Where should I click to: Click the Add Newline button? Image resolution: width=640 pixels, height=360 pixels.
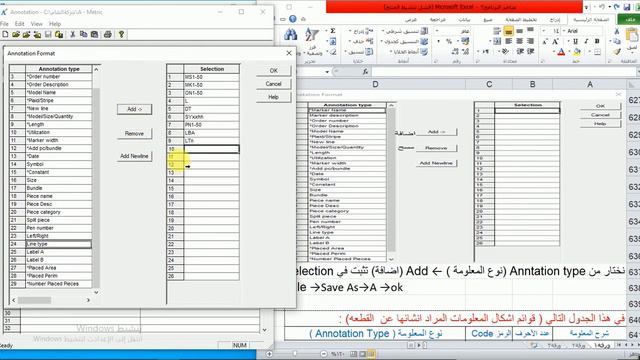(x=134, y=156)
